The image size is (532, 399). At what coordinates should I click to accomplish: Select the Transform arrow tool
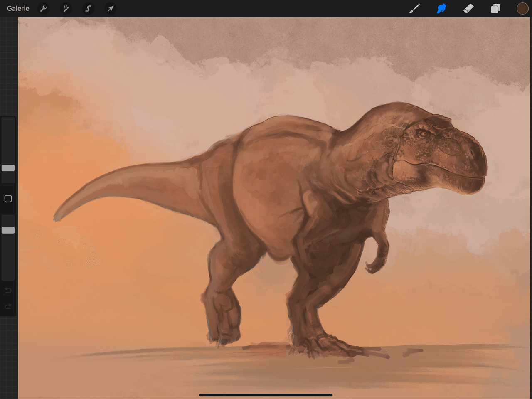(111, 8)
